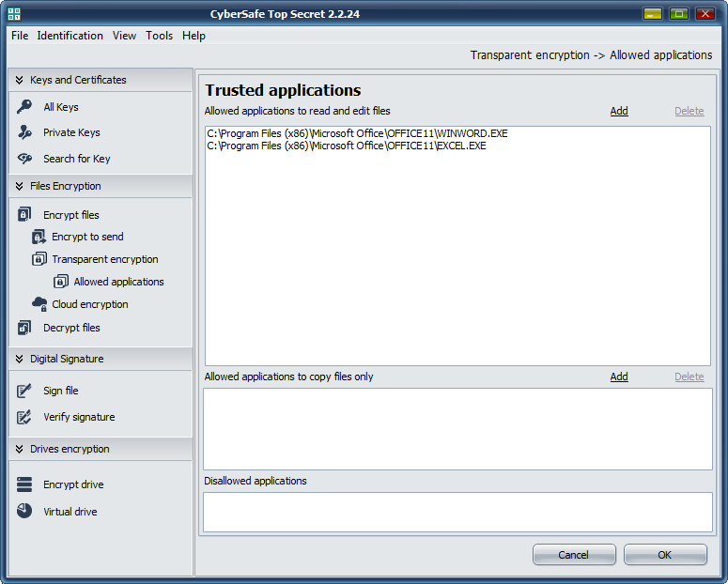Go to Search for Key label

point(77,159)
